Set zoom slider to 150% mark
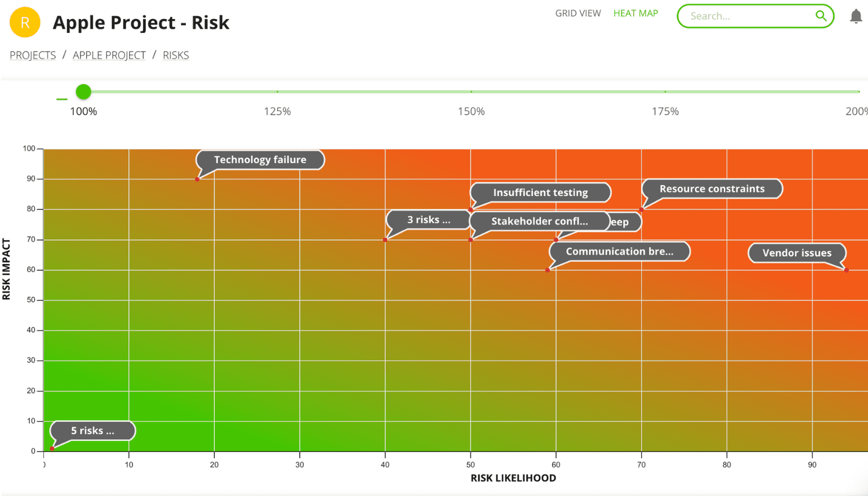This screenshot has height=496, width=868. (x=471, y=91)
